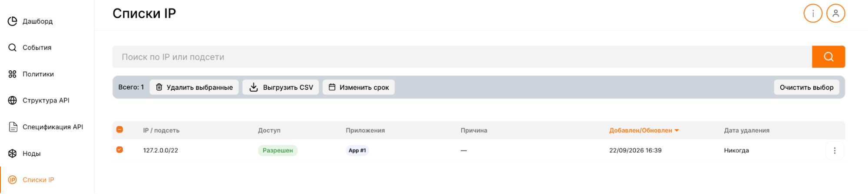The height and width of the screenshot is (194, 868).
Task: Click the IP / подсеть column header
Action: tap(162, 130)
